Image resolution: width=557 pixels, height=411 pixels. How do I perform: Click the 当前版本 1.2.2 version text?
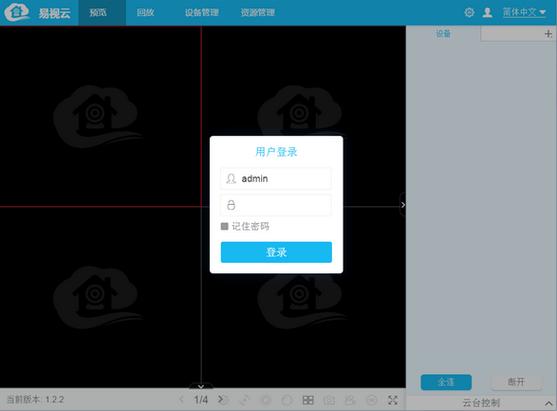[x=35, y=400]
